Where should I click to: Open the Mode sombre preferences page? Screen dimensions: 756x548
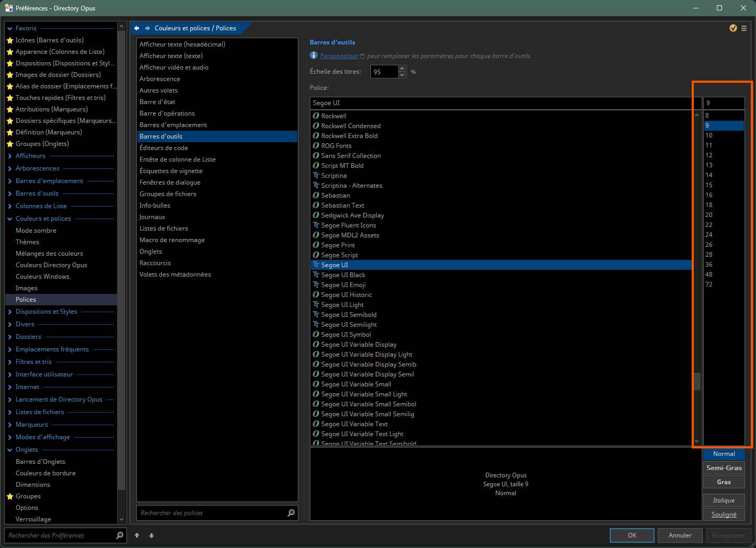tap(61, 231)
